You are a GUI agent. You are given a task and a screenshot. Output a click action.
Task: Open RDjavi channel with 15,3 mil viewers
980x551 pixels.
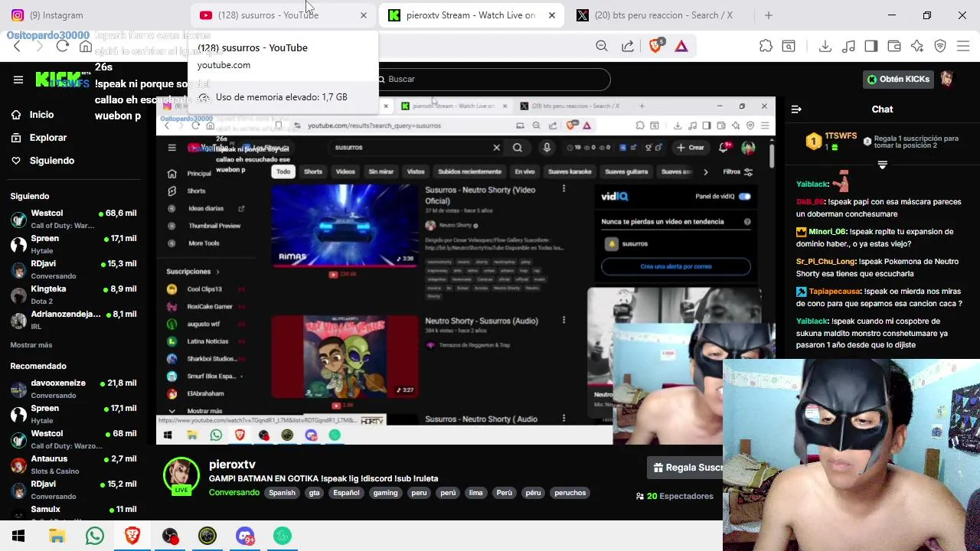click(73, 269)
